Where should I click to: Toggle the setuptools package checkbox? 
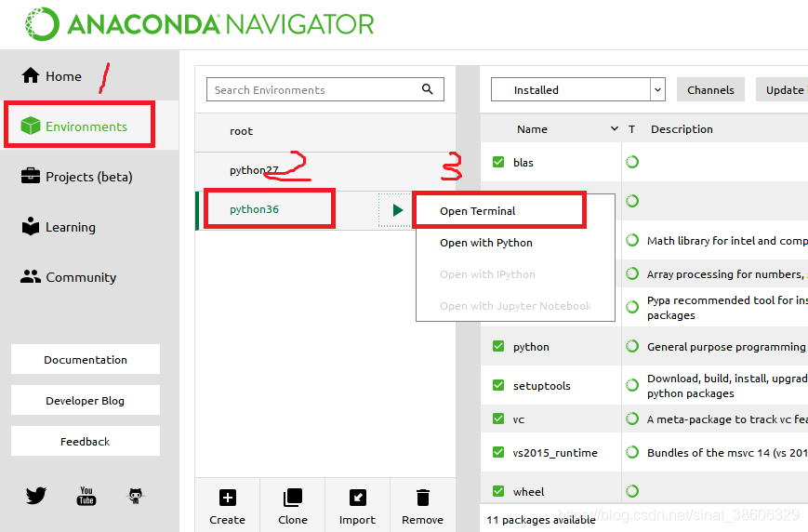click(x=498, y=385)
